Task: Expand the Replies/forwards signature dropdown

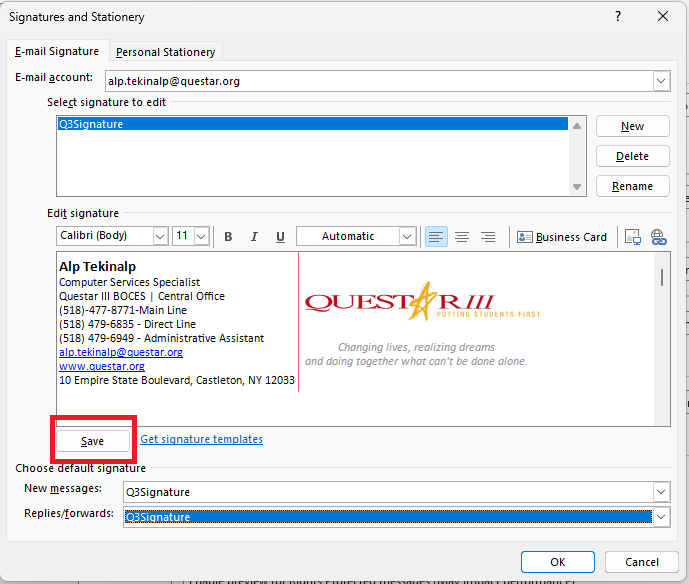Action: click(x=661, y=517)
